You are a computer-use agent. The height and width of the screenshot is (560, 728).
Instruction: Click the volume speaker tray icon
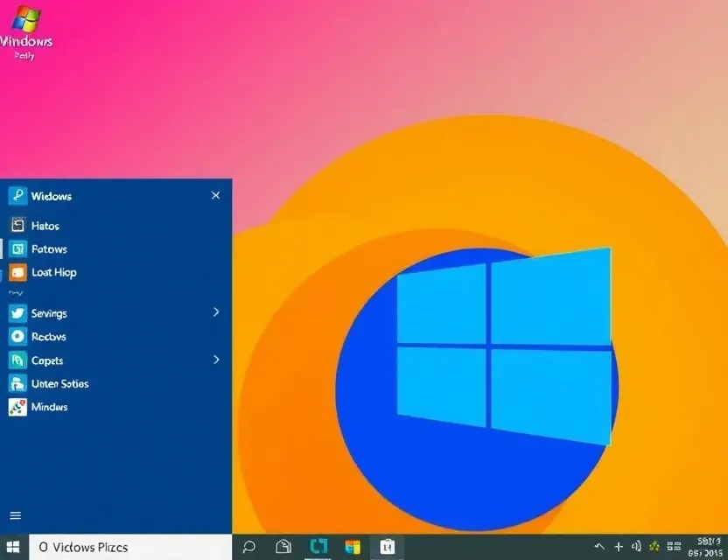point(636,547)
